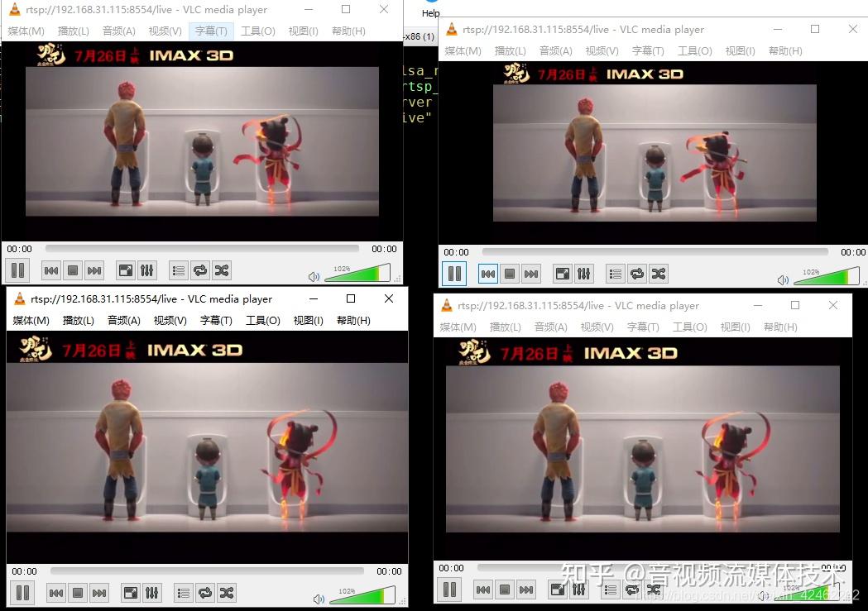Open 媒体(M) menu in the top-left VLC window

tap(26, 31)
